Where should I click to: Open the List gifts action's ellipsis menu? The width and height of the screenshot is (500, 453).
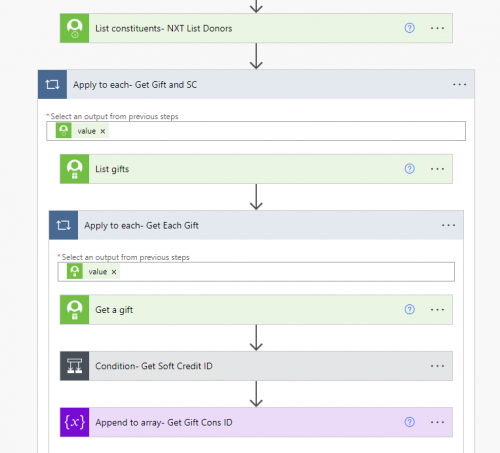point(437,169)
